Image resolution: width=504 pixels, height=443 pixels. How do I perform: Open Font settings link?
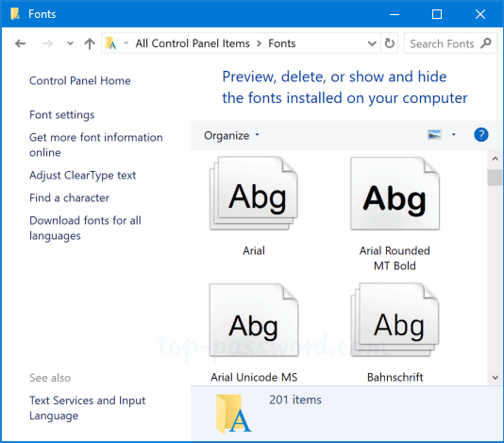(61, 115)
